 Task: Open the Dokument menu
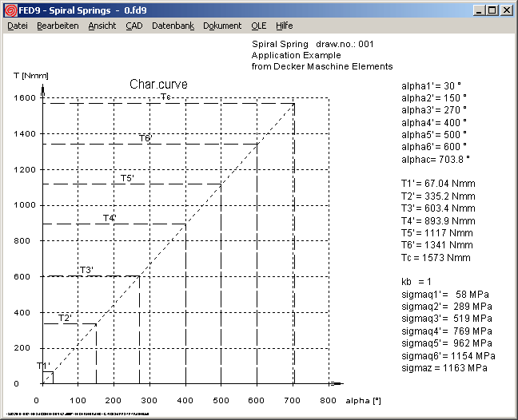coord(222,26)
